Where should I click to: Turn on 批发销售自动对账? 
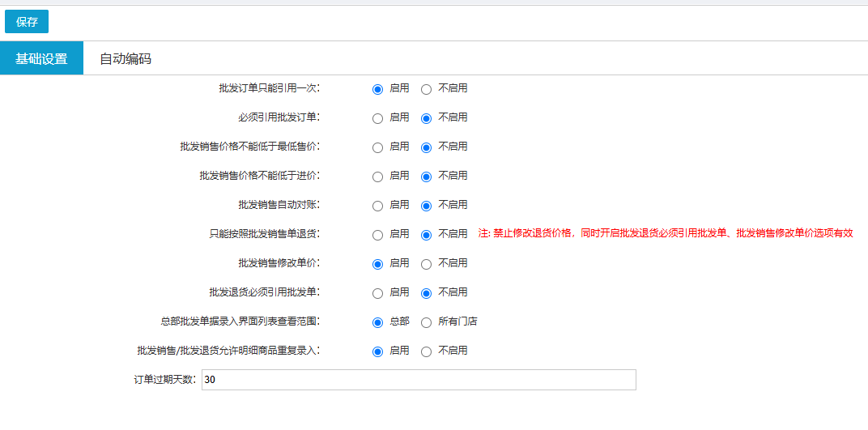click(x=377, y=206)
